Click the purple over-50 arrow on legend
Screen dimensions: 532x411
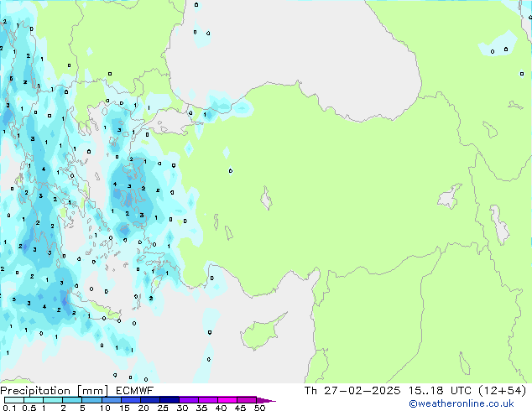pos(266,400)
